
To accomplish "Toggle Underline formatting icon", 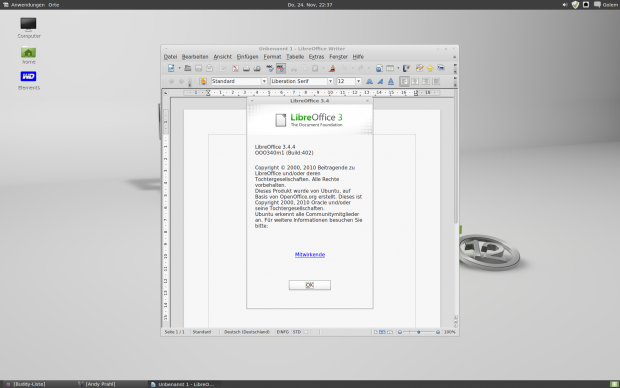I will 391,81.
